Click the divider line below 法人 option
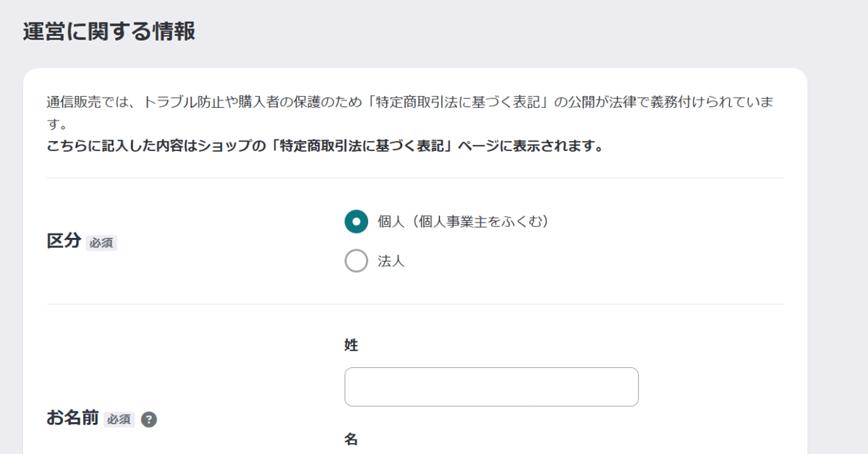This screenshot has width=868, height=454. (x=414, y=304)
